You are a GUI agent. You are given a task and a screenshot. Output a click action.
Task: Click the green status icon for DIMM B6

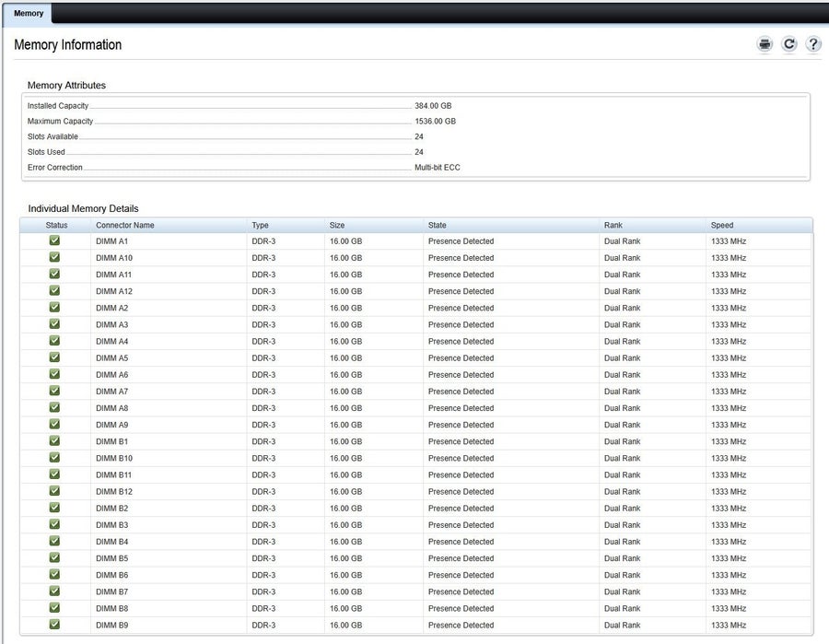[x=54, y=575]
